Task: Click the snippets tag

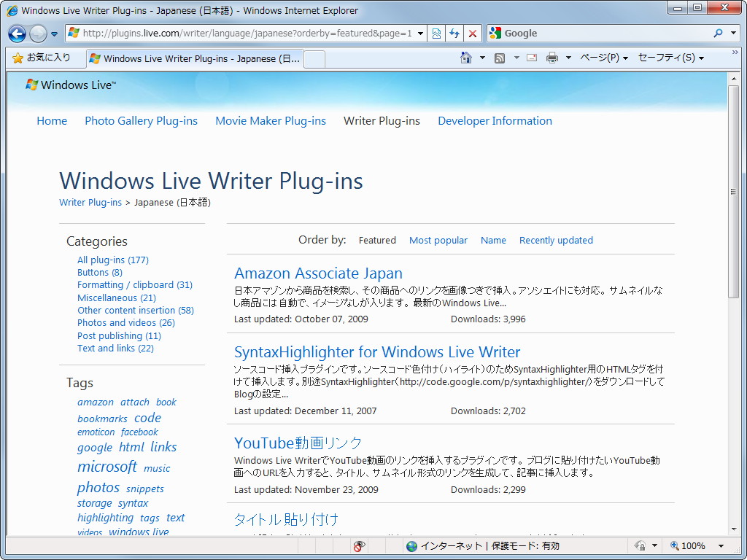Action: (145, 489)
